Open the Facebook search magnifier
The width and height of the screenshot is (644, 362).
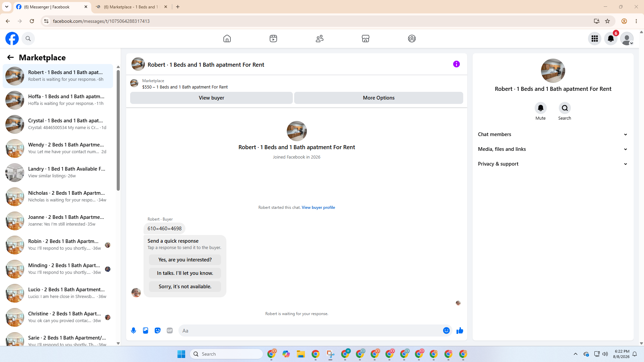click(x=28, y=39)
